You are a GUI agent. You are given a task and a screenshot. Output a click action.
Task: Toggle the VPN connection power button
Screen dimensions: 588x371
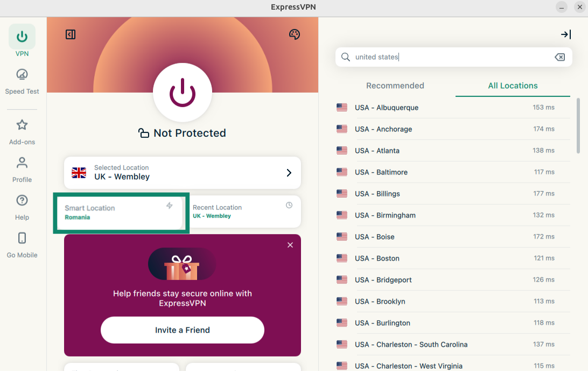coord(182,94)
